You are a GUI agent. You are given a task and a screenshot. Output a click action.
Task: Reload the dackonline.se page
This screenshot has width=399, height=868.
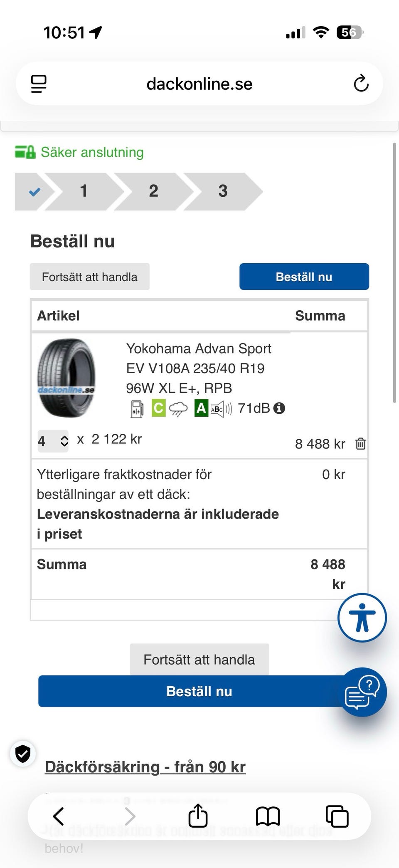[x=361, y=84]
